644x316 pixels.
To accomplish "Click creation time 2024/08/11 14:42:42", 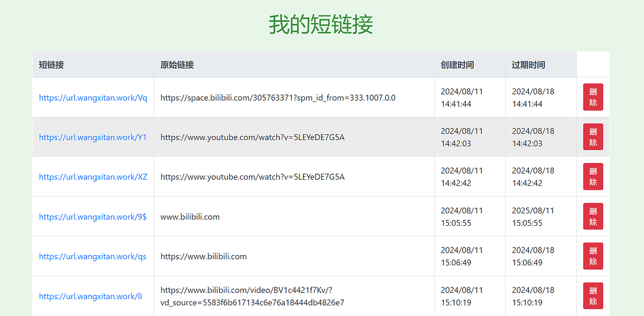I will [462, 177].
